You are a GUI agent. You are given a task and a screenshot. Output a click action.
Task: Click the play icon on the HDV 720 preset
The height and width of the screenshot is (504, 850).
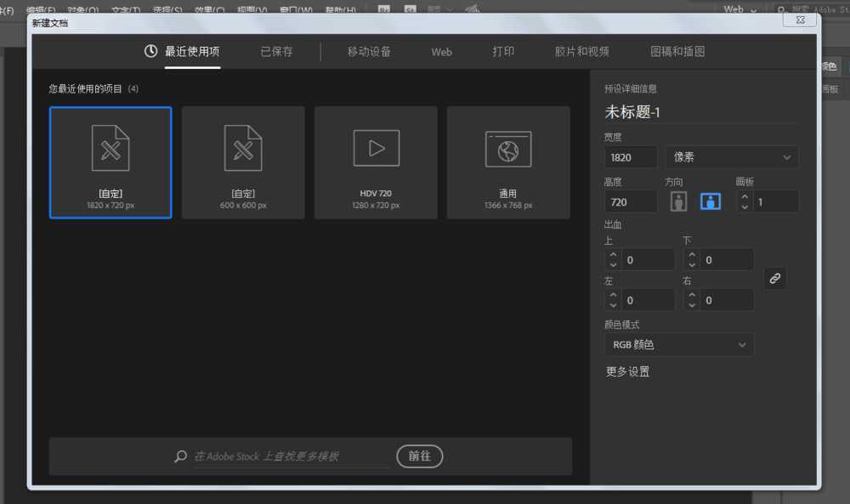pyautogui.click(x=376, y=147)
